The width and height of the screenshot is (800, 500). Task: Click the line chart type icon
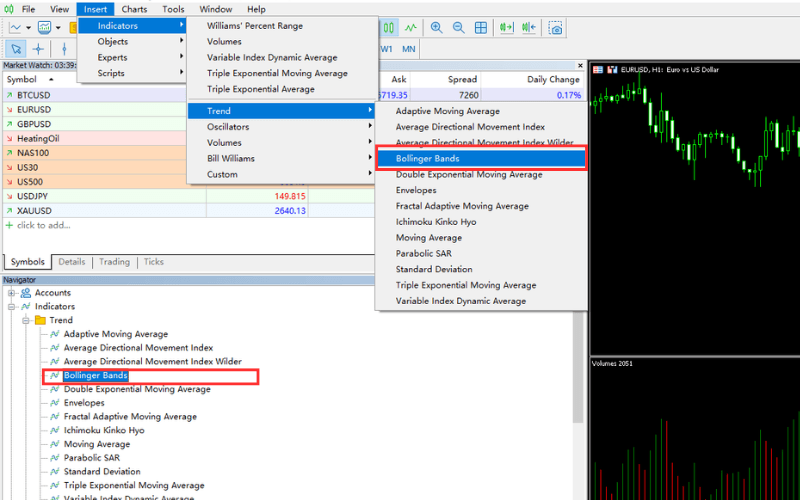point(410,28)
